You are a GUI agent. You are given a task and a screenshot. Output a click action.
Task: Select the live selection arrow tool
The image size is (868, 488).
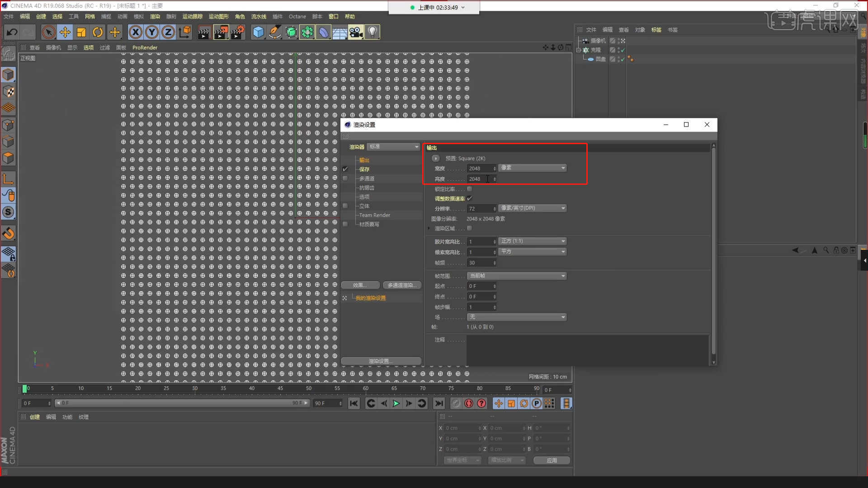coord(49,32)
